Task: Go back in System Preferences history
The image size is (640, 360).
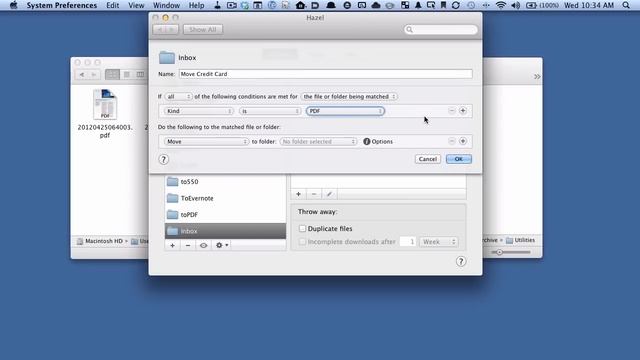Action: tap(159, 29)
